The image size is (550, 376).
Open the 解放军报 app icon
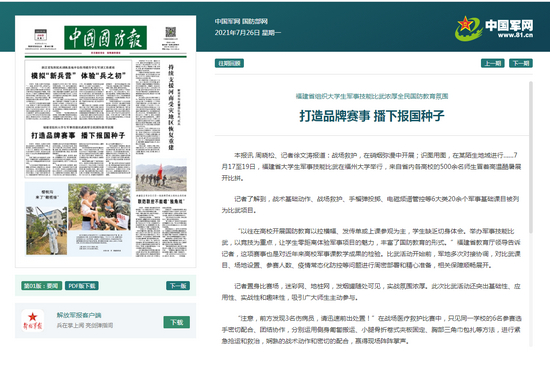[33, 321]
